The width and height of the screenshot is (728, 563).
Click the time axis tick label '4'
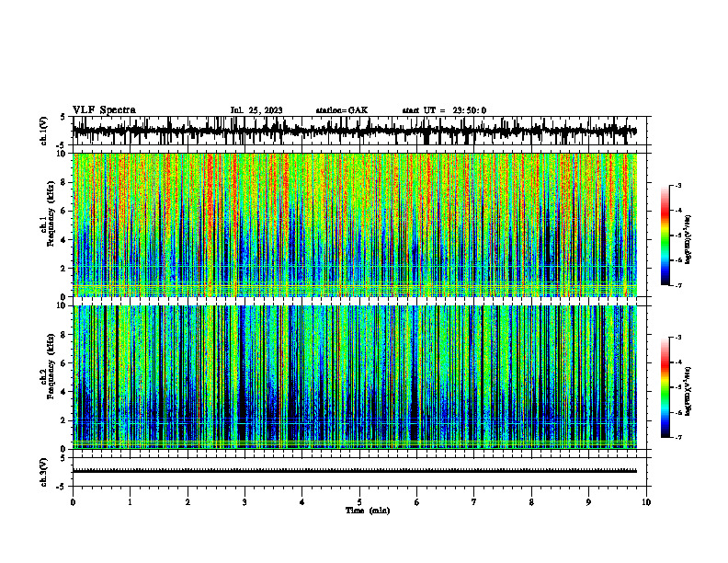point(302,502)
